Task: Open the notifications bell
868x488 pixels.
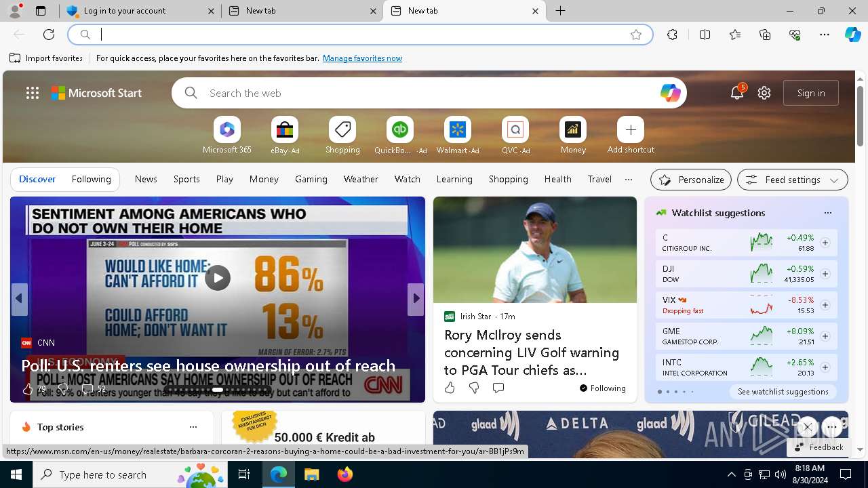Action: coord(737,93)
